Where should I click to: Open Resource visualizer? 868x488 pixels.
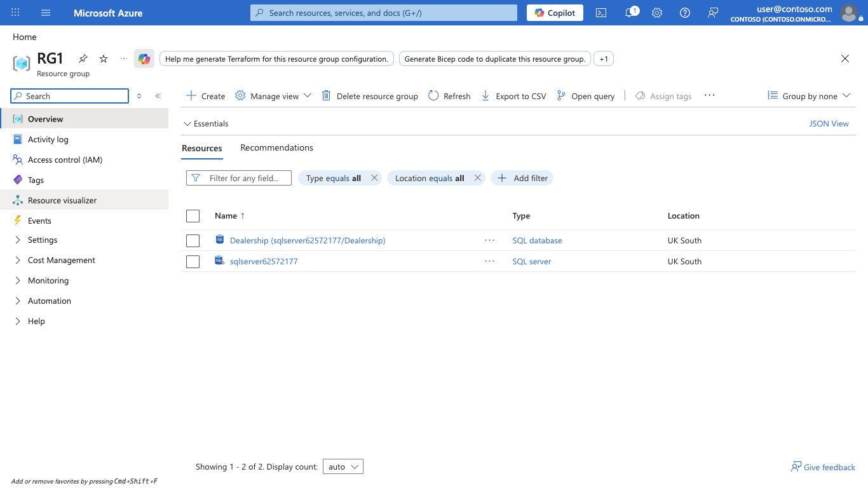point(84,200)
